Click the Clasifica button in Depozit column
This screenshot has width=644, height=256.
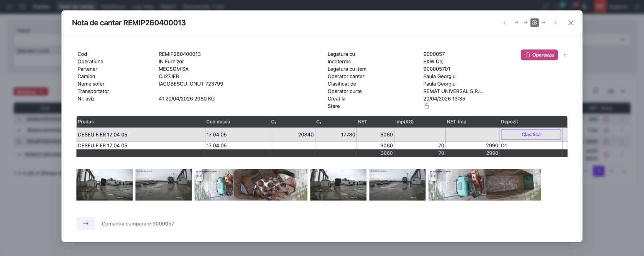click(531, 134)
